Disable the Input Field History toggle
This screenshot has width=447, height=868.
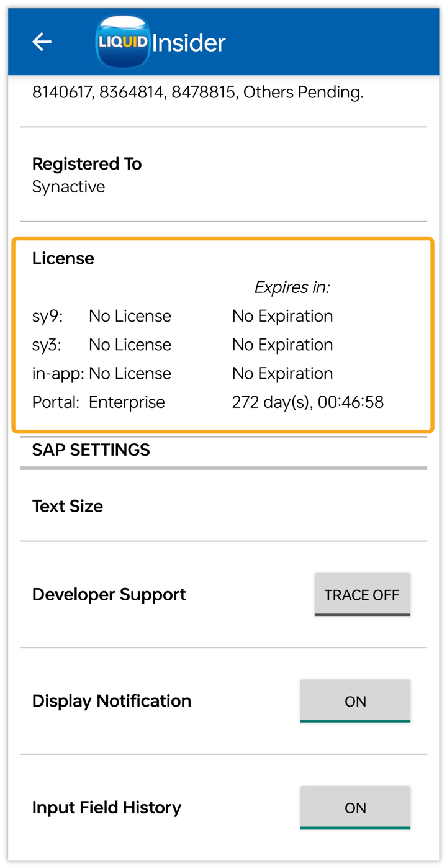pyautogui.click(x=355, y=807)
